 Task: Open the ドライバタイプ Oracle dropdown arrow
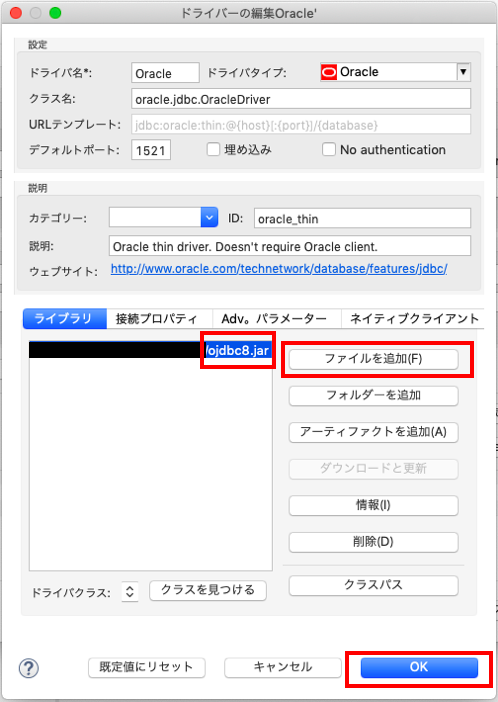click(x=464, y=72)
